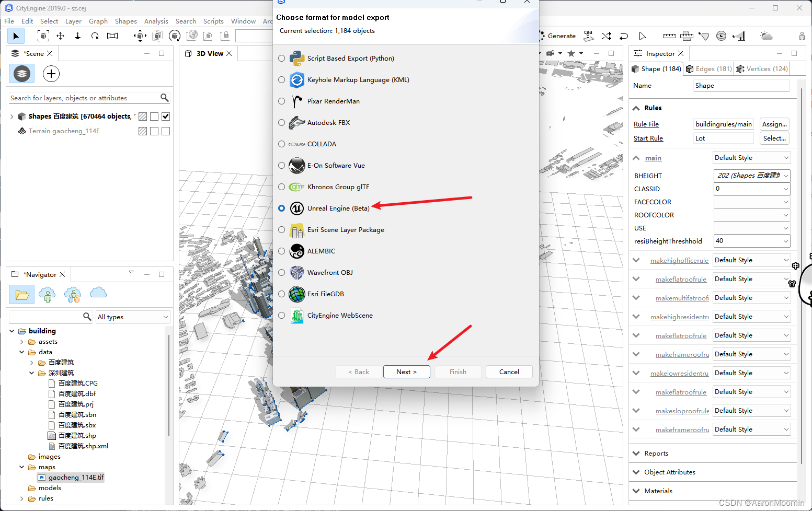Viewport: 812px width, 511px height.
Task: Switch to the Edges (181) tab
Action: (x=708, y=69)
